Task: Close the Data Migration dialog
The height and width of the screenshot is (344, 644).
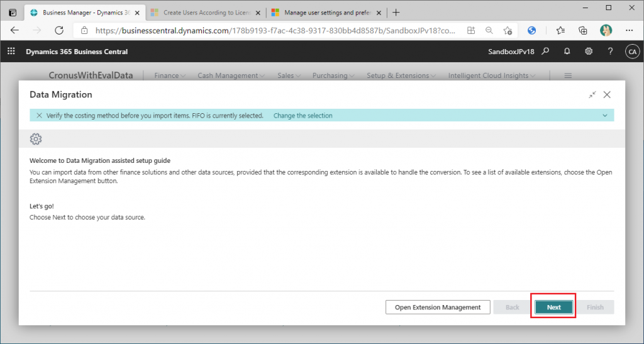Action: [607, 95]
